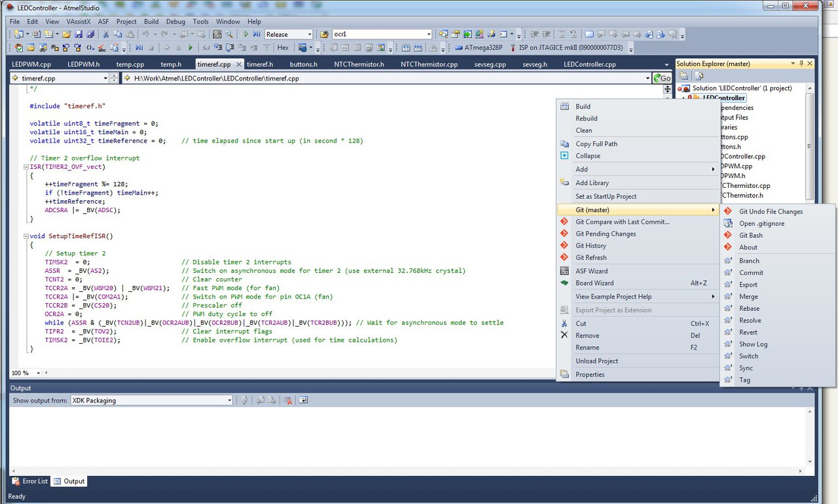
Task: Click the ATmega328P device selector
Action: point(479,47)
